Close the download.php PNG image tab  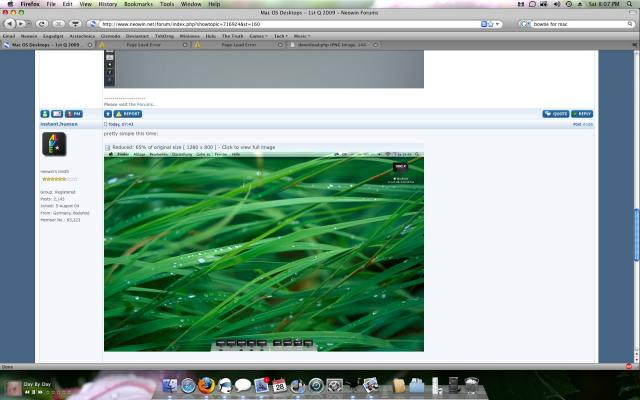pyautogui.click(x=376, y=45)
